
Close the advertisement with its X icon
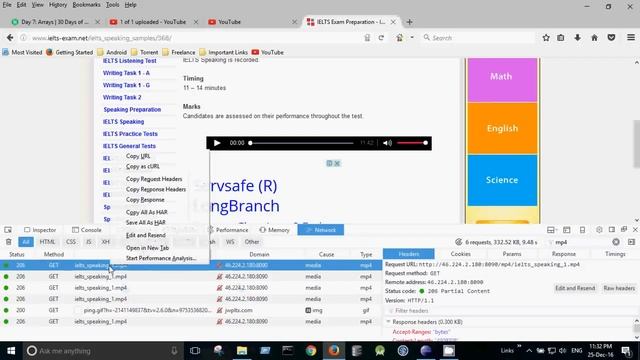point(337,163)
